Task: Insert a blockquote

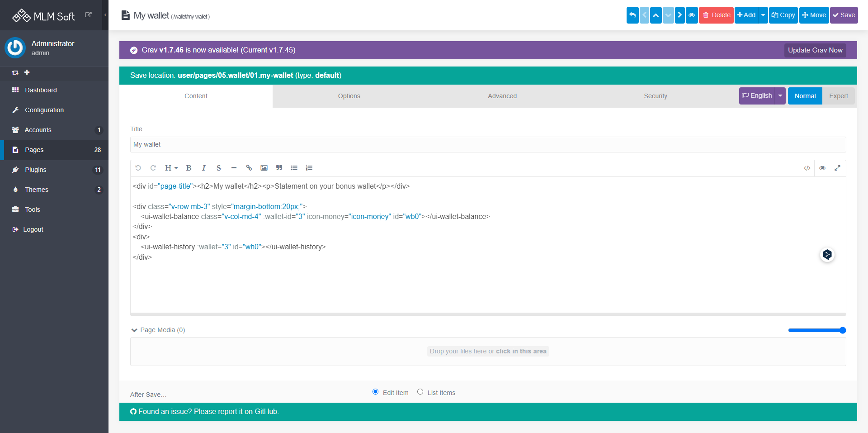Action: pyautogui.click(x=279, y=168)
